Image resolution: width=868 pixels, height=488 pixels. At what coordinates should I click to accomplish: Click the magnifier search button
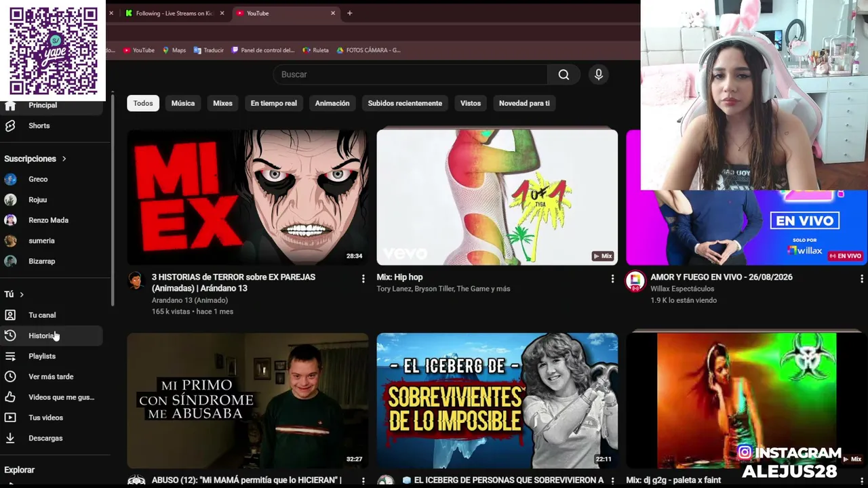coord(564,75)
